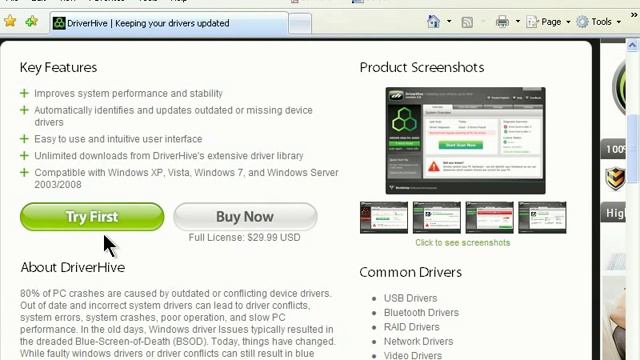This screenshot has width=640, height=360.
Task: Open the RAID Drivers link
Action: (411, 327)
